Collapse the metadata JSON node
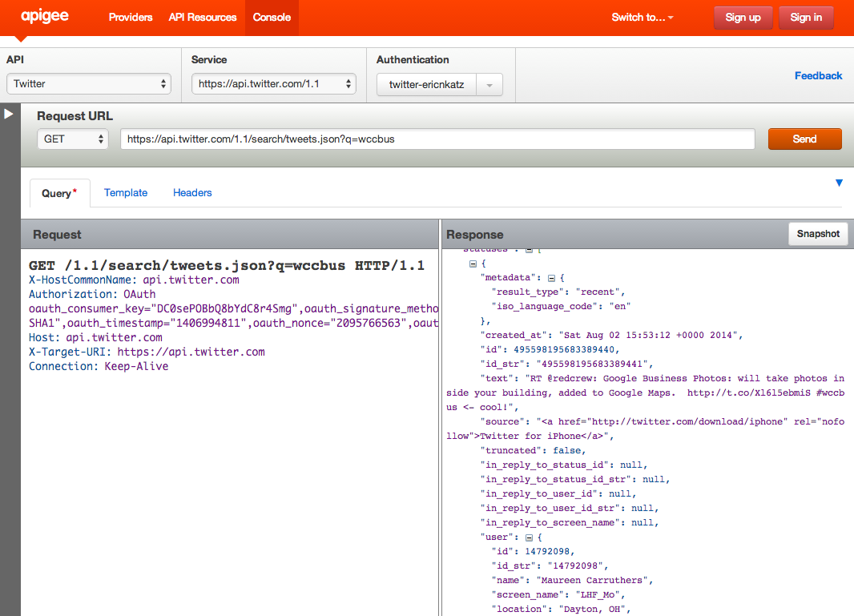The height and width of the screenshot is (616, 854). 551,278
